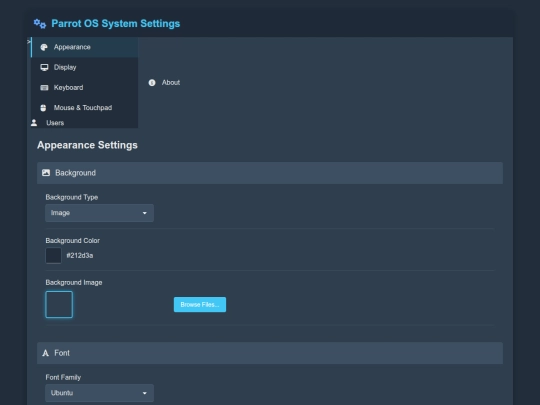
Task: Click the About info icon
Action: coord(152,83)
